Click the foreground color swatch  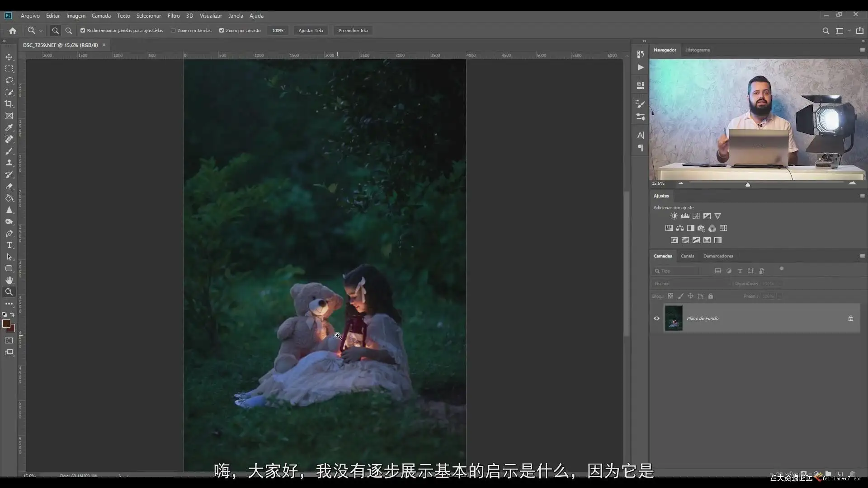point(6,324)
